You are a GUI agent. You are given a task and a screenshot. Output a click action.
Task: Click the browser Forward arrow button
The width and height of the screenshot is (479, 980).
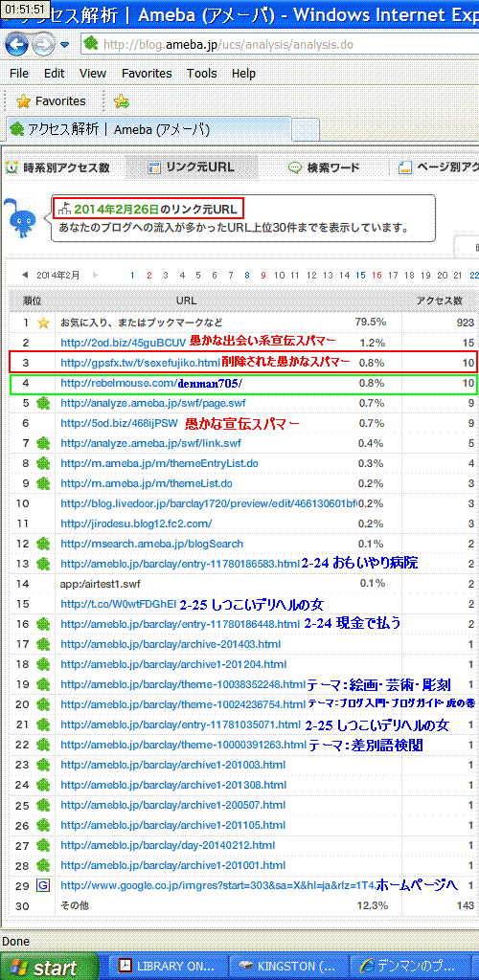pyautogui.click(x=42, y=44)
